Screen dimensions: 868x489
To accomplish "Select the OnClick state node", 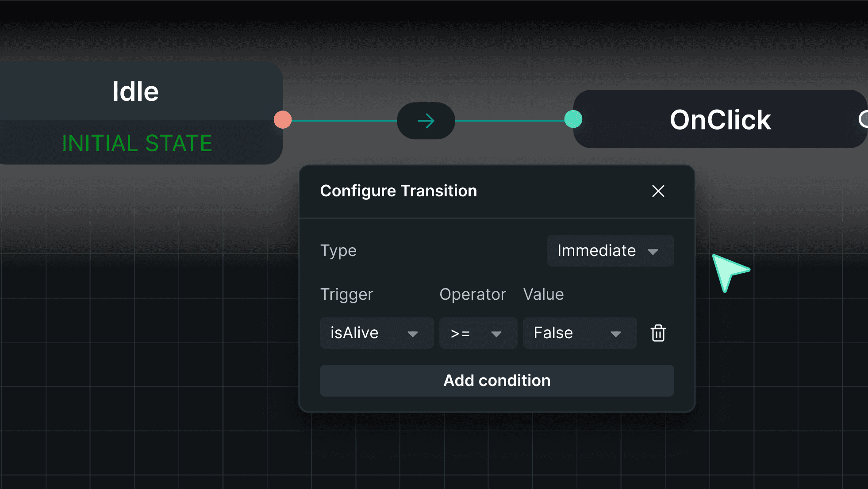I will 720,119.
